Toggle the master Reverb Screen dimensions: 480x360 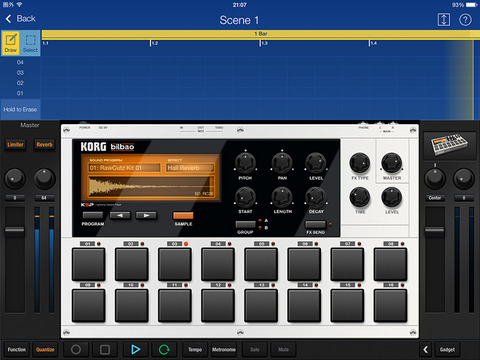(44, 145)
